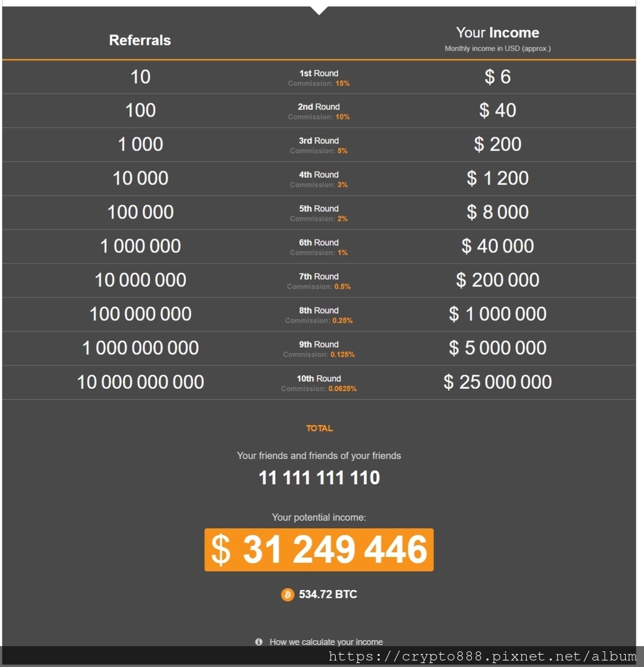This screenshot has width=644, height=667.
Task: Click the $ 25 000 000 income value
Action: 497,382
